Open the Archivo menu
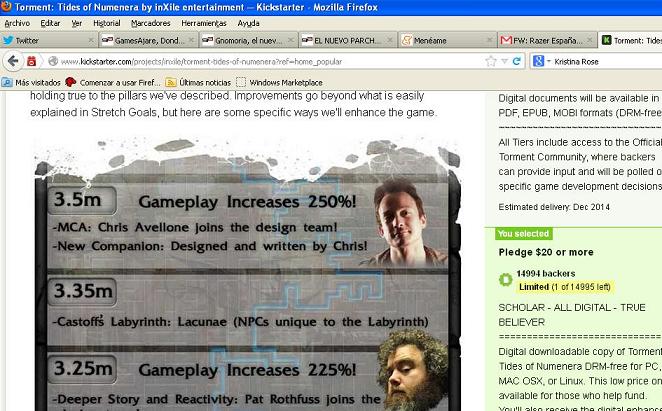662x411 pixels. click(17, 23)
